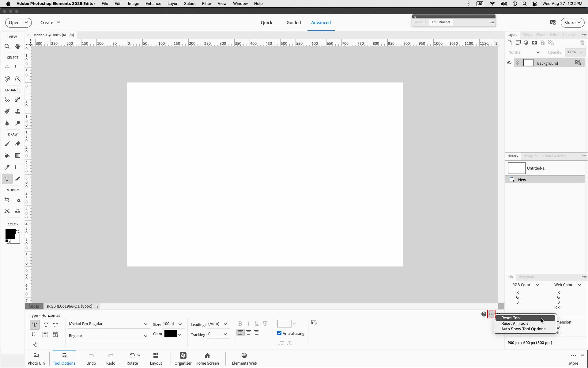Hide the Background layer eye icon
Image resolution: width=588 pixels, height=368 pixels.
(509, 63)
